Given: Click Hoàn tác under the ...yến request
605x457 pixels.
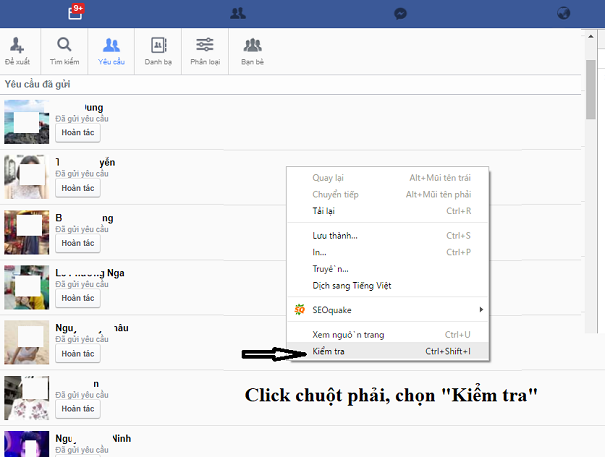Looking at the screenshot, I should click(x=78, y=188).
